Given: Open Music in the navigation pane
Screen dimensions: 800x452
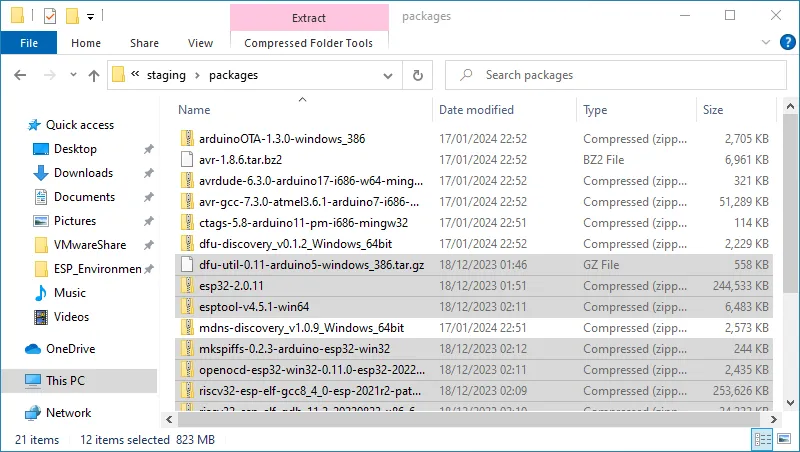Looking at the screenshot, I should [69, 293].
